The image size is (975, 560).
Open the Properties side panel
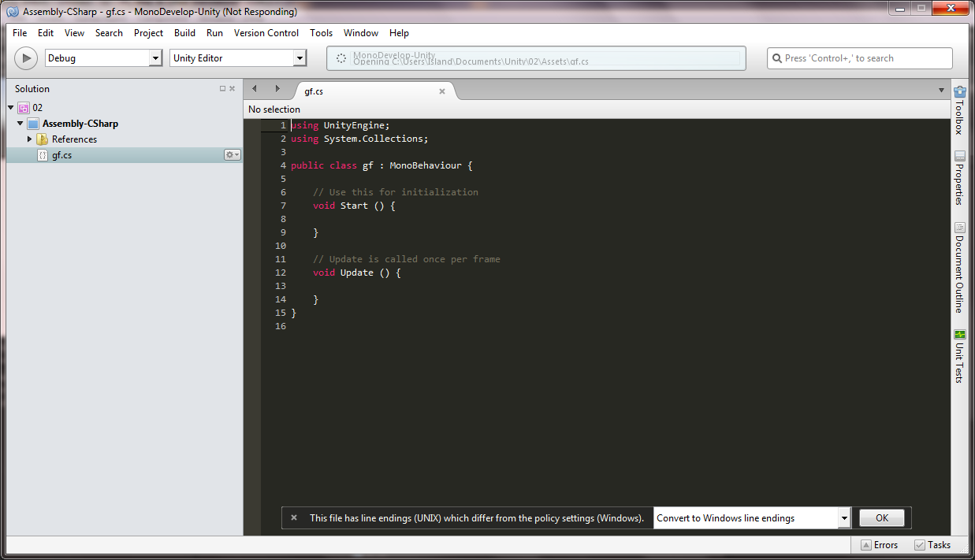(x=959, y=178)
